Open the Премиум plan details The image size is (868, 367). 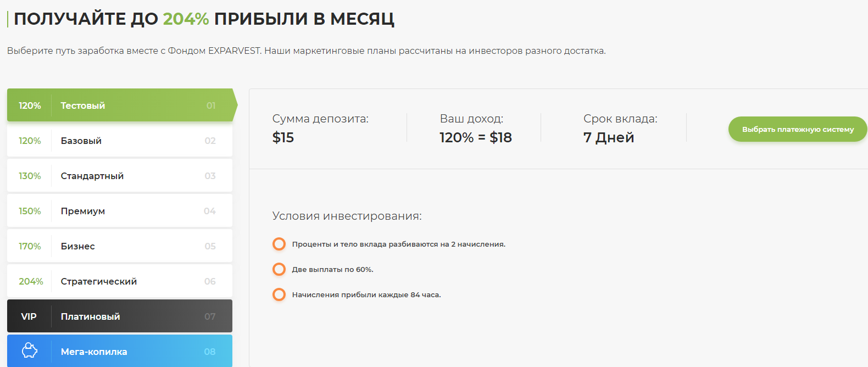[119, 210]
